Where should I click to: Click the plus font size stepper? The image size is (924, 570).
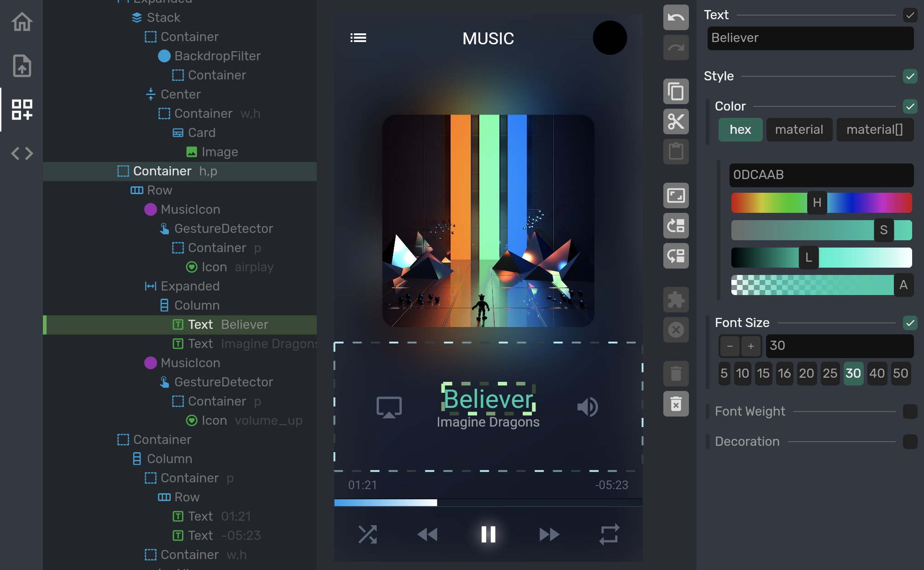(751, 346)
